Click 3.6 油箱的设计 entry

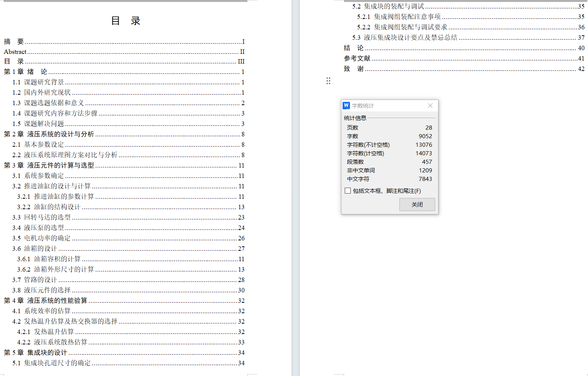[x=128, y=249]
